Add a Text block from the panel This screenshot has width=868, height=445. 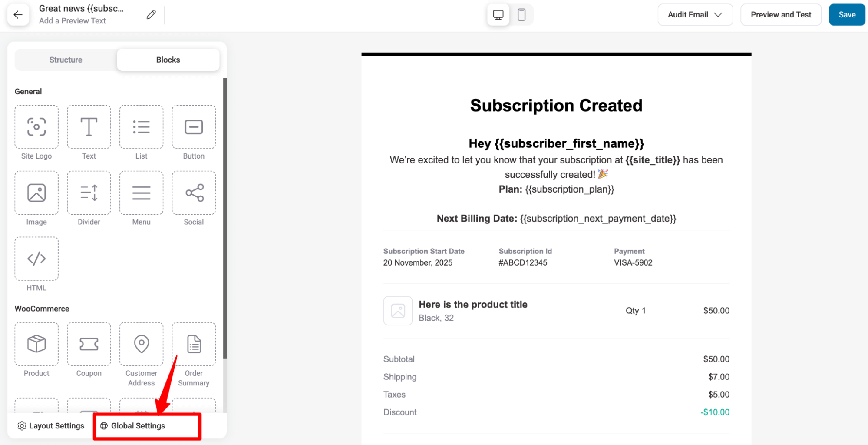[x=89, y=127]
